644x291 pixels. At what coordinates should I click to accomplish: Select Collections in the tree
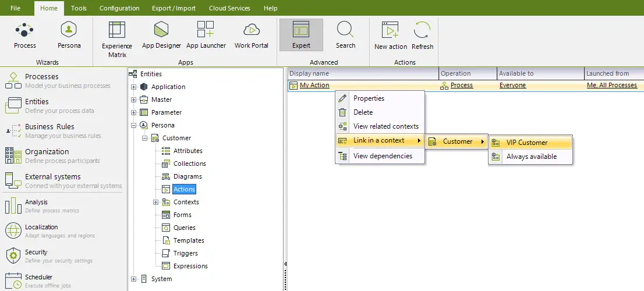click(189, 164)
